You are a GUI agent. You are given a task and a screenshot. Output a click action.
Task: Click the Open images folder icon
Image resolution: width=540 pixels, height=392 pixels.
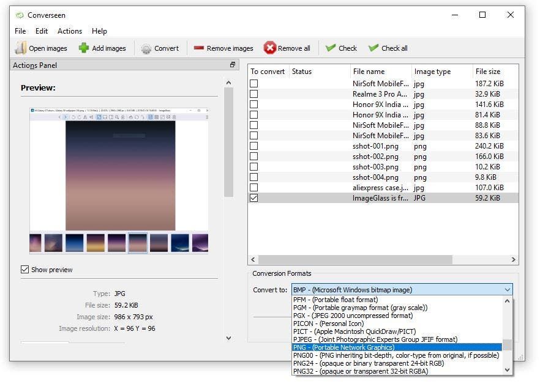pyautogui.click(x=20, y=48)
